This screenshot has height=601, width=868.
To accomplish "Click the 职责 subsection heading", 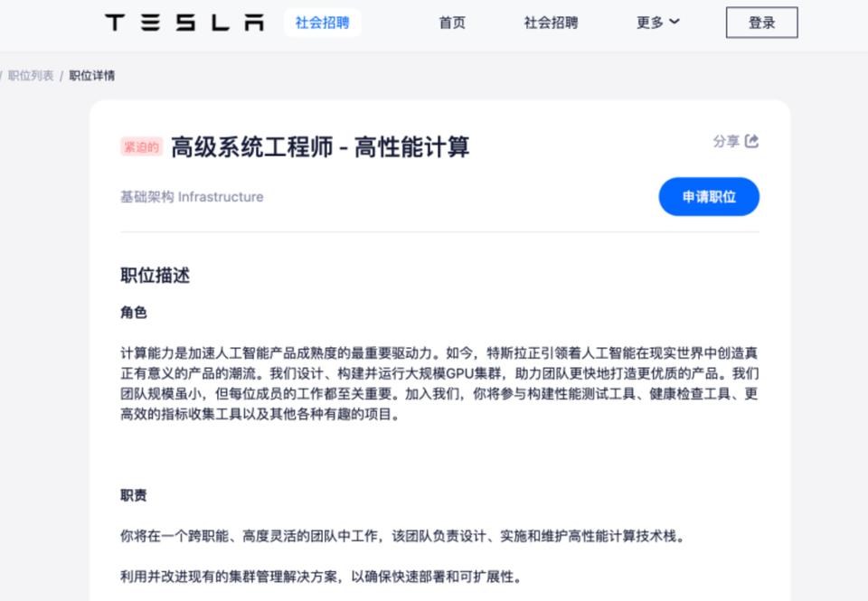I will pos(134,495).
